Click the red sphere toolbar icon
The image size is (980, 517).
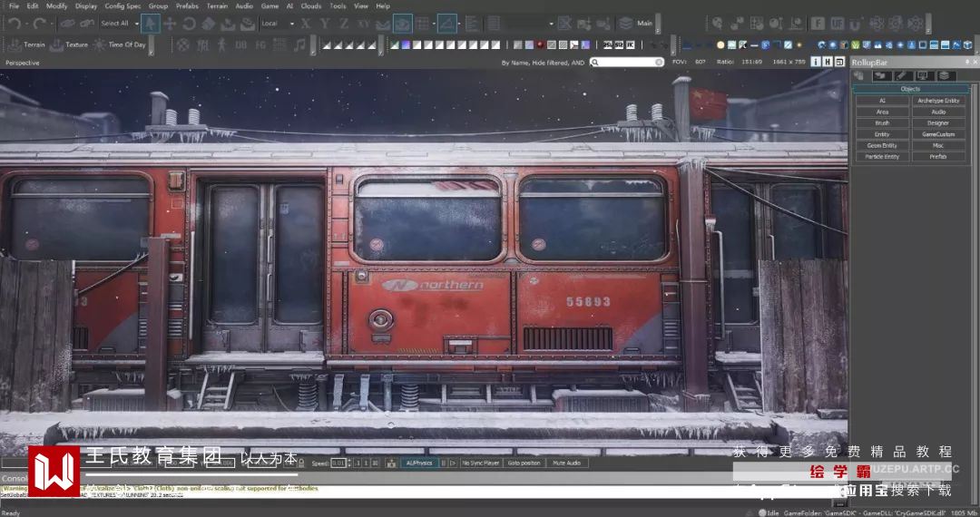click(x=540, y=44)
